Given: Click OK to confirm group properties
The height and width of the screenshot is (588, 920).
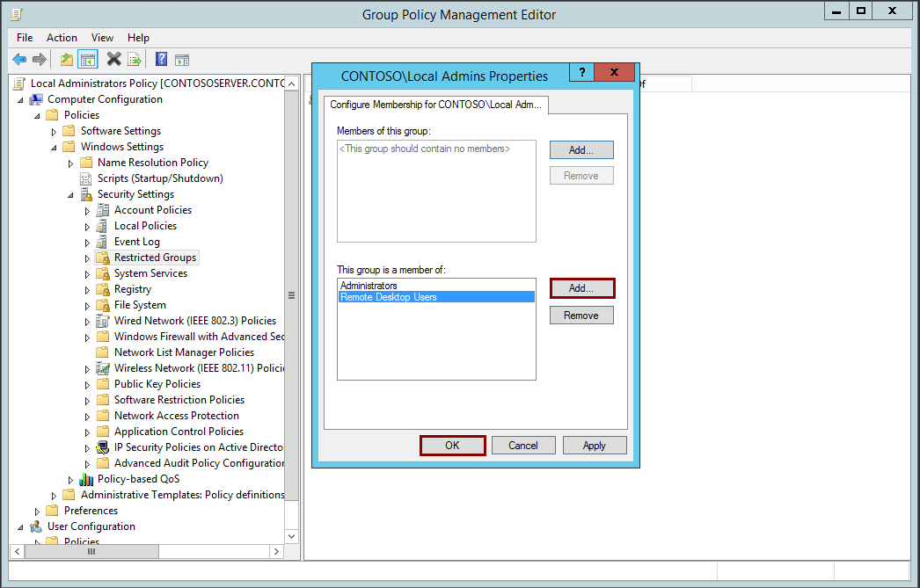Looking at the screenshot, I should click(452, 445).
